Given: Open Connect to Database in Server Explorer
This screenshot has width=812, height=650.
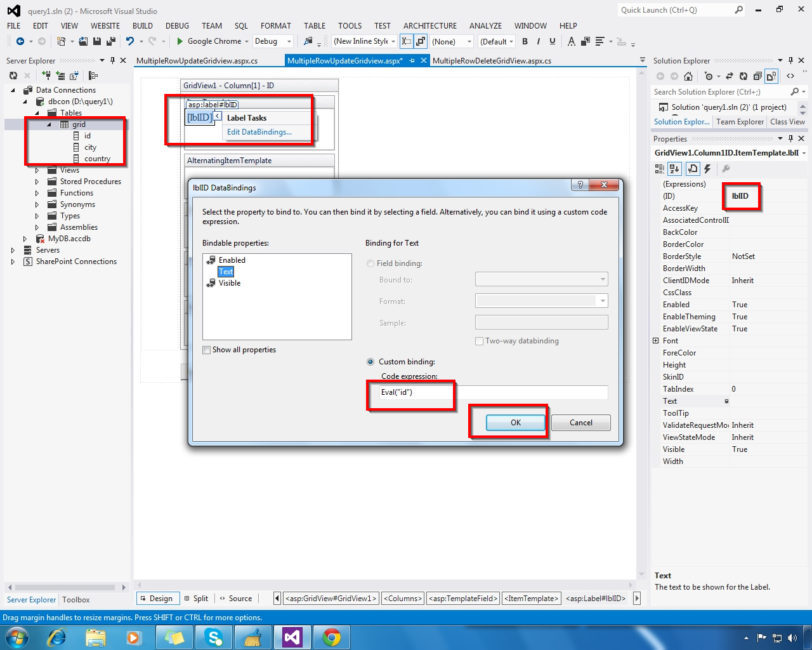Looking at the screenshot, I should pyautogui.click(x=46, y=75).
